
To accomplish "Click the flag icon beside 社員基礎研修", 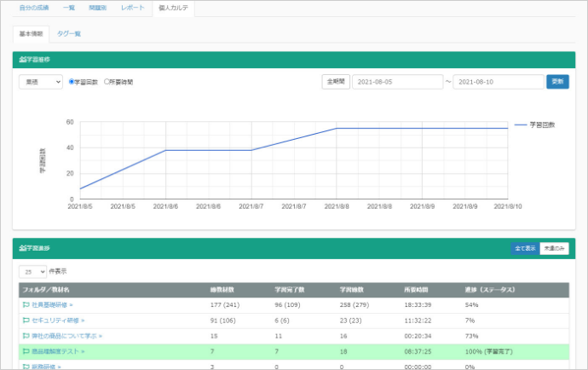I will [x=26, y=304].
